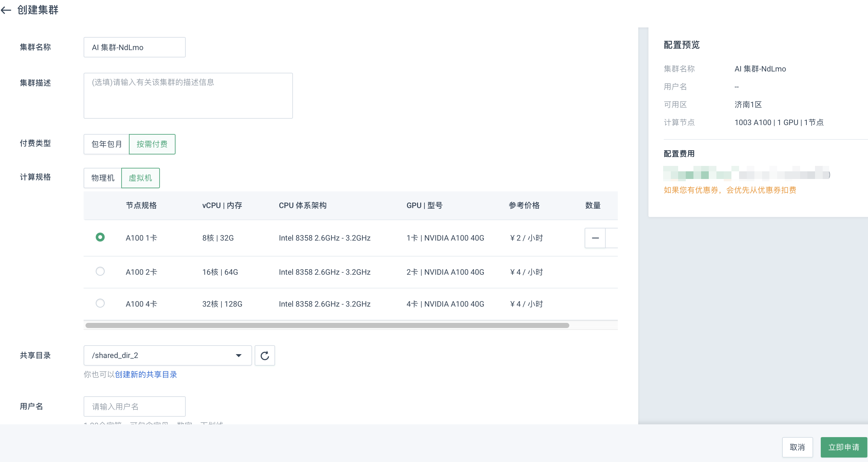Click the 1卡 | NVIDIA A100 40G cell

tap(445, 238)
